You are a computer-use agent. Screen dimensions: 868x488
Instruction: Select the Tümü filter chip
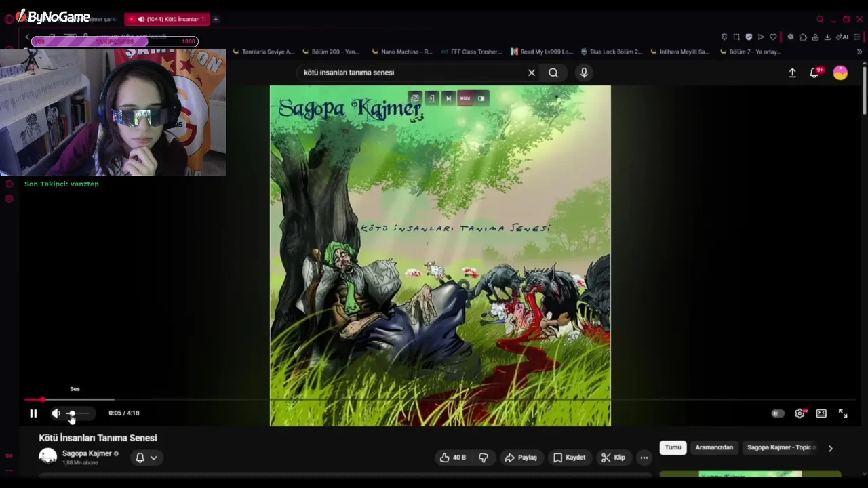(x=673, y=447)
